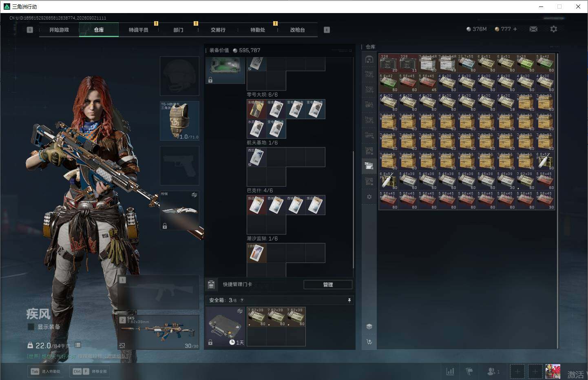This screenshot has width=588, height=380.
Task: Select the 仓库 tab
Action: click(x=99, y=30)
